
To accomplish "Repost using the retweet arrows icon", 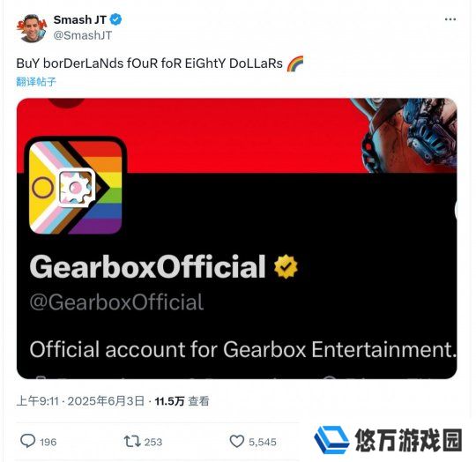I will 132,441.
